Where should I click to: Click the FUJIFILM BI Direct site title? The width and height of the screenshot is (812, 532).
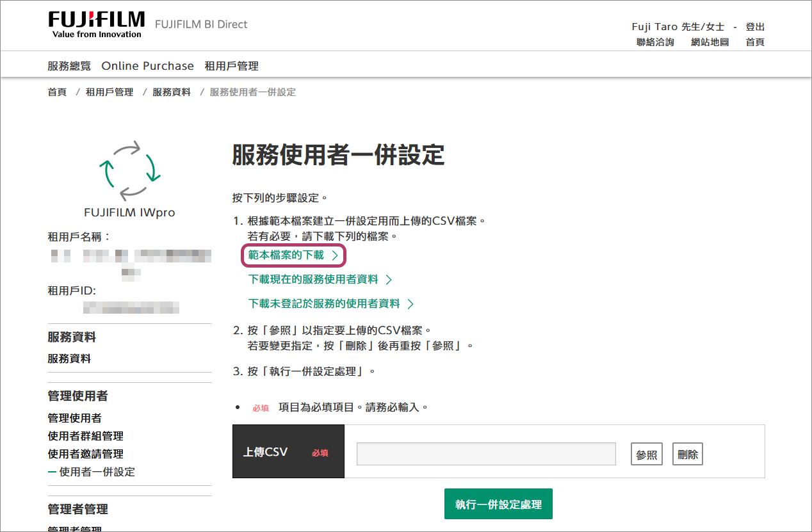coord(201,24)
